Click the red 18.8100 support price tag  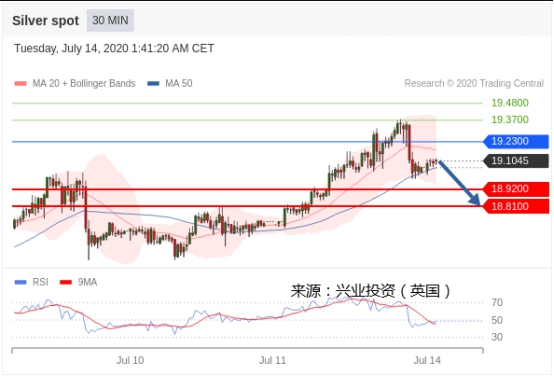tap(515, 206)
